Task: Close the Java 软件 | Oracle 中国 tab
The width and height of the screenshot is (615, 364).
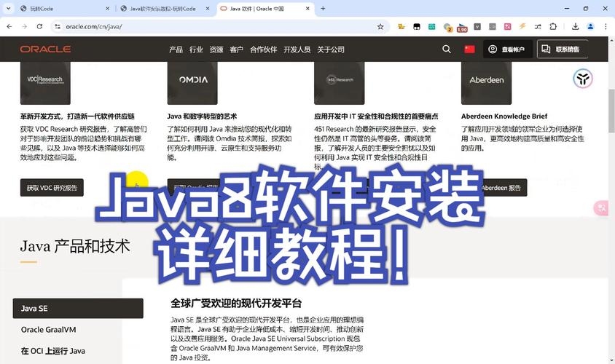Action: 308,8
